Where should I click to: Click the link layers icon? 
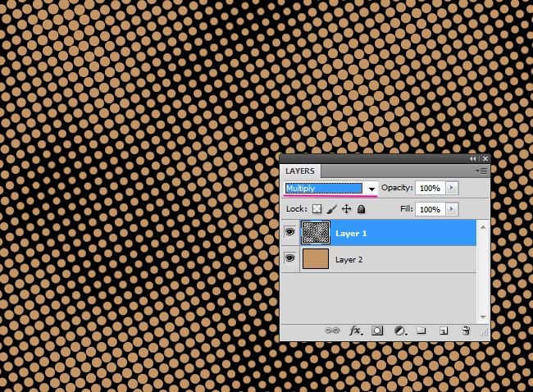click(332, 330)
